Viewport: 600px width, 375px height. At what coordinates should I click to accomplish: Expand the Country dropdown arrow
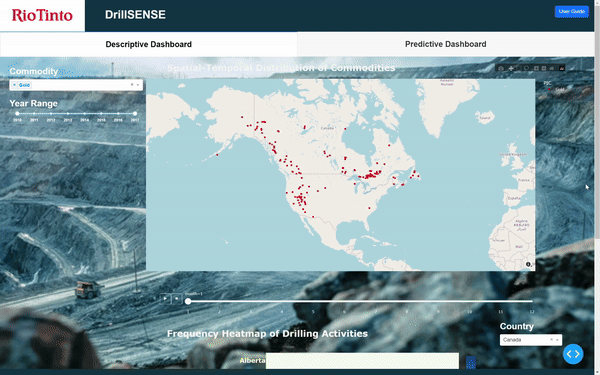(557, 340)
